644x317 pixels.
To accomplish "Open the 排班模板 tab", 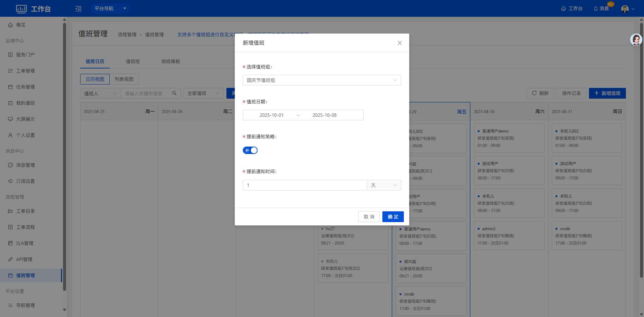I will (171, 61).
